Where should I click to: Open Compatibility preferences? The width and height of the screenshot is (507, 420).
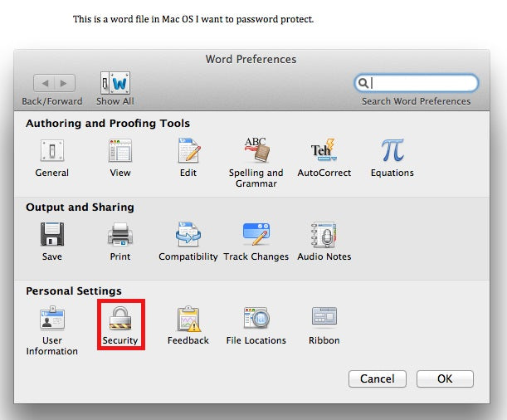[x=188, y=236]
